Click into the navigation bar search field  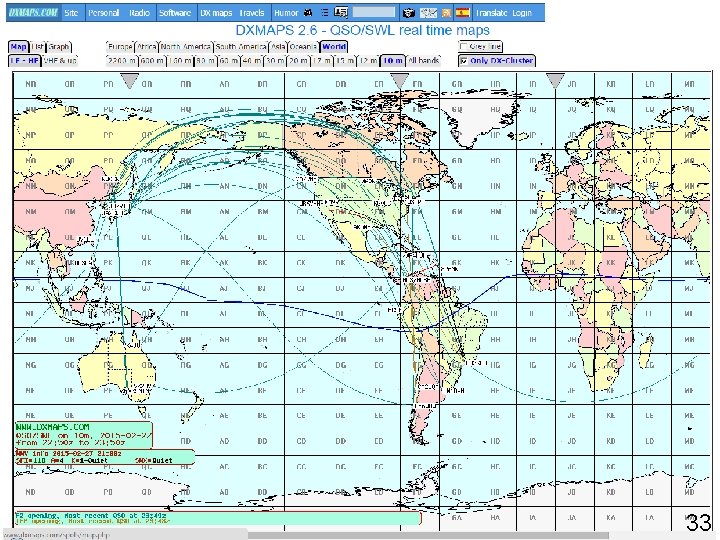tap(373, 12)
